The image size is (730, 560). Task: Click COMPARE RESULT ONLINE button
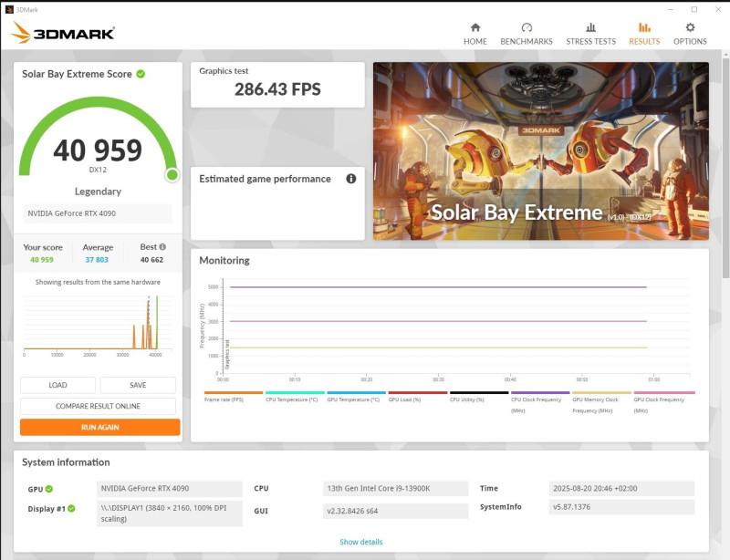tap(98, 406)
